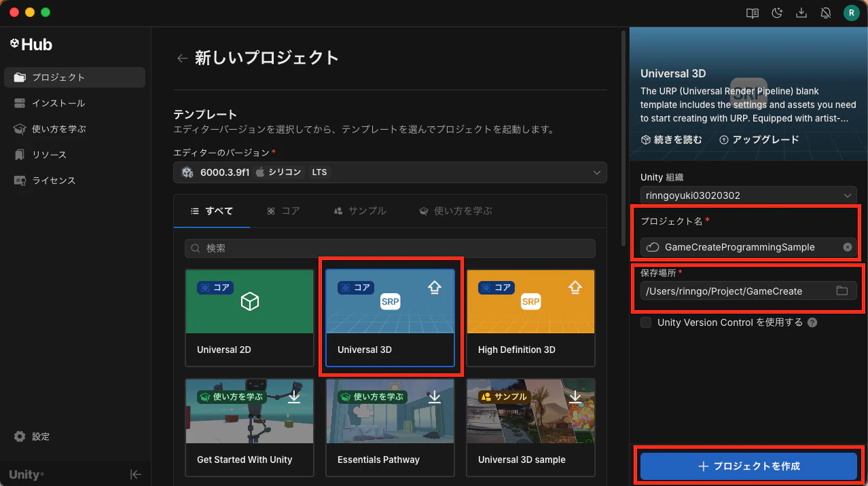Click the プロジェクト名 text field

pyautogui.click(x=748, y=247)
